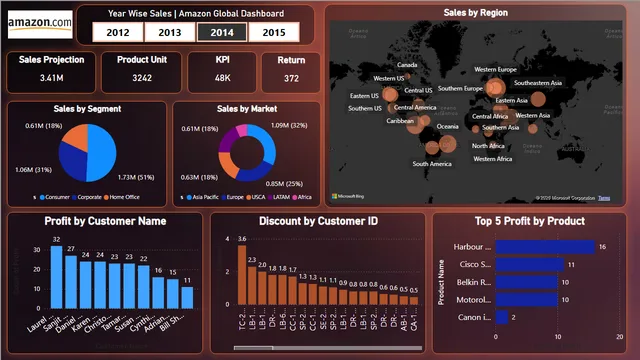This screenshot has width=640, height=360.
Task: Click the Southern Europe map label
Action: [460, 88]
